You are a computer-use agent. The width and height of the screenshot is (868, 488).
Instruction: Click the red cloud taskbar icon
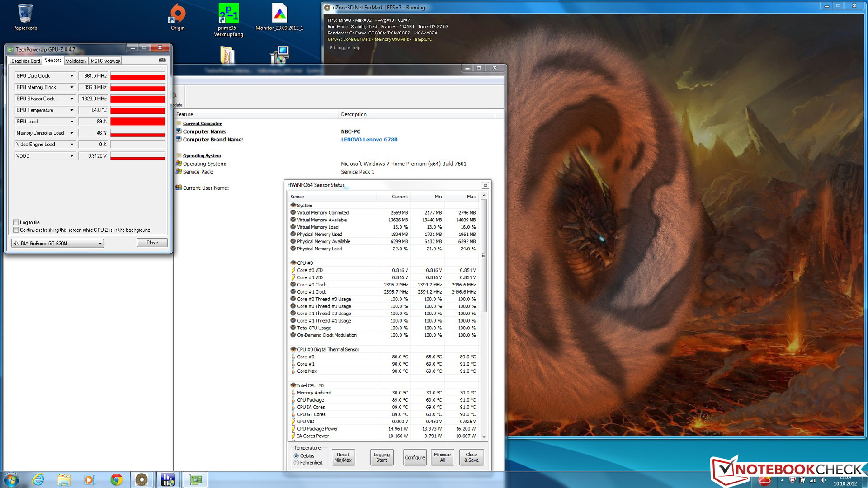[x=764, y=481]
